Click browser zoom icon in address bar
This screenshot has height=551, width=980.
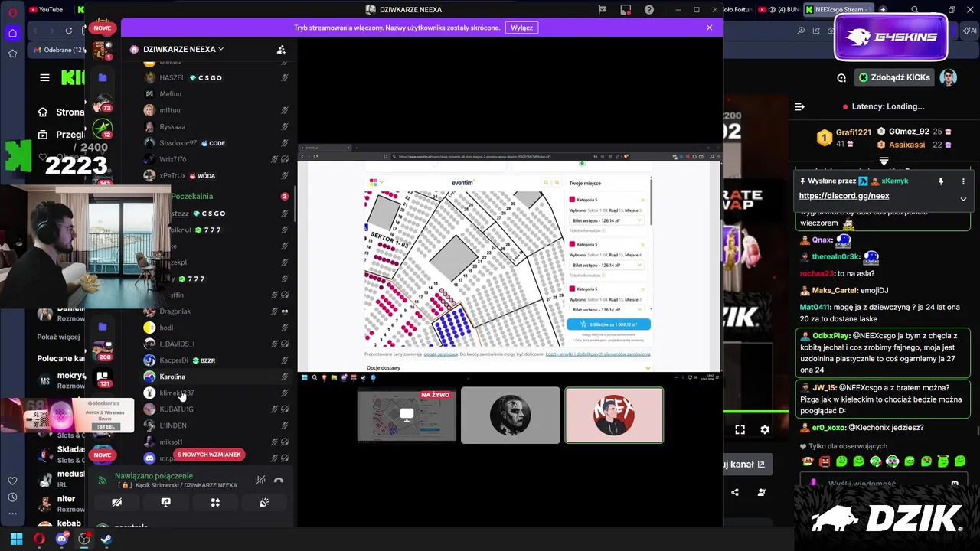801,31
